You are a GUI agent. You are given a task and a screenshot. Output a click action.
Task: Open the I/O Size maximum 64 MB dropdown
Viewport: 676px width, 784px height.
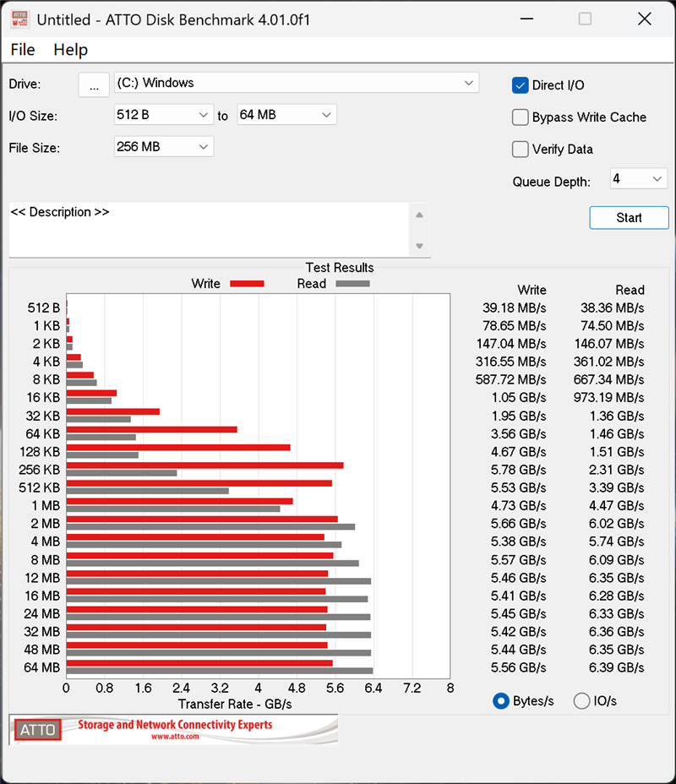point(286,115)
